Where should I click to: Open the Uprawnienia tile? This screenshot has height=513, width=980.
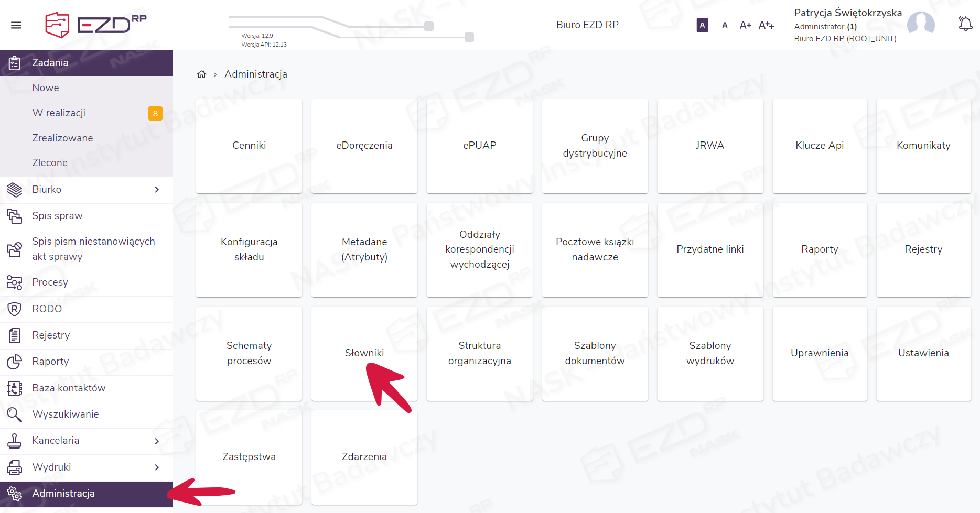[820, 353]
